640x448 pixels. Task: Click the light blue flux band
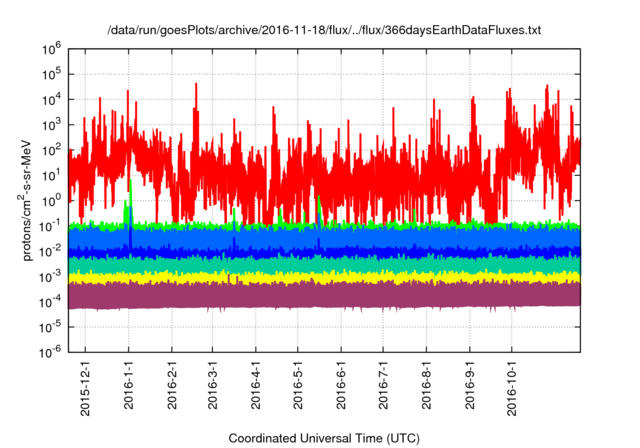point(324,237)
